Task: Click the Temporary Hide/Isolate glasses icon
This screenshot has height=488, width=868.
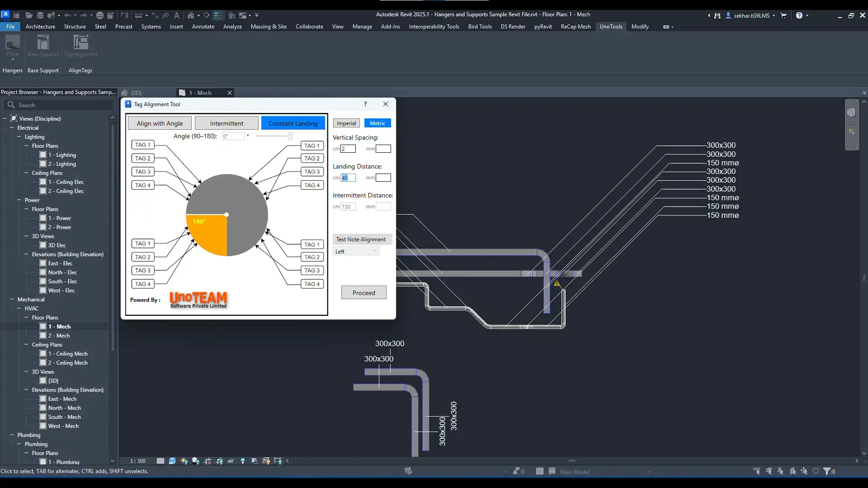Action: [x=231, y=461]
